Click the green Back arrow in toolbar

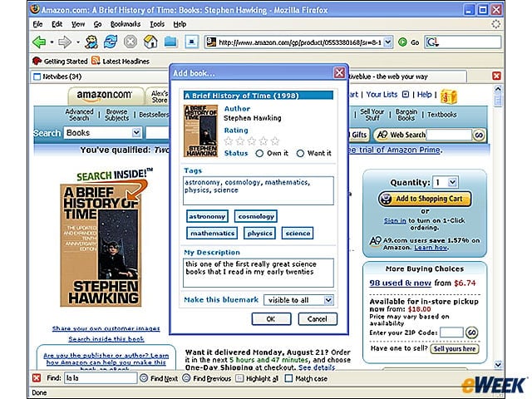[39, 42]
